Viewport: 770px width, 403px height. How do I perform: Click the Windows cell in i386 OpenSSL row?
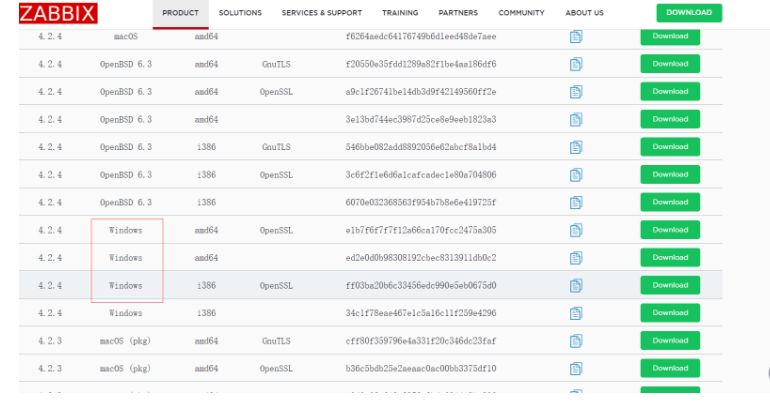126,286
